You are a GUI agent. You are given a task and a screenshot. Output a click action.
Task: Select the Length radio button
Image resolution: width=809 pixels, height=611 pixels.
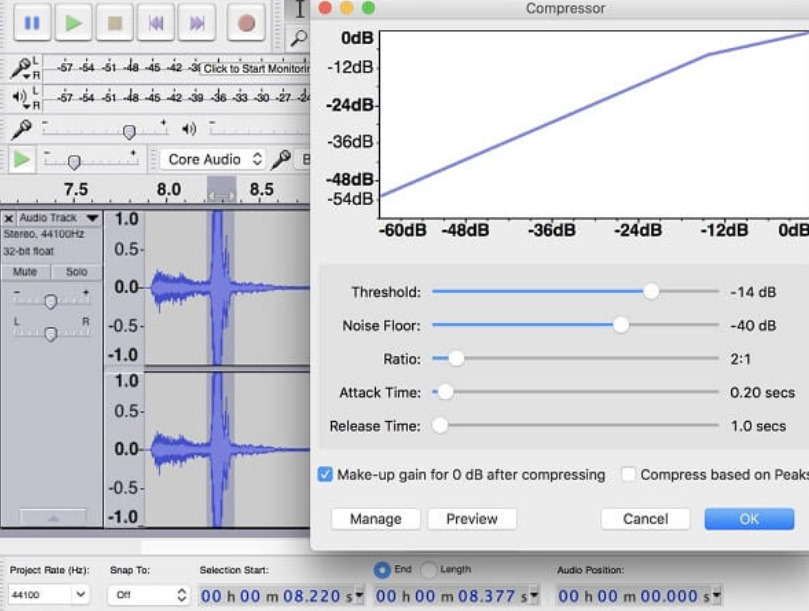point(428,570)
